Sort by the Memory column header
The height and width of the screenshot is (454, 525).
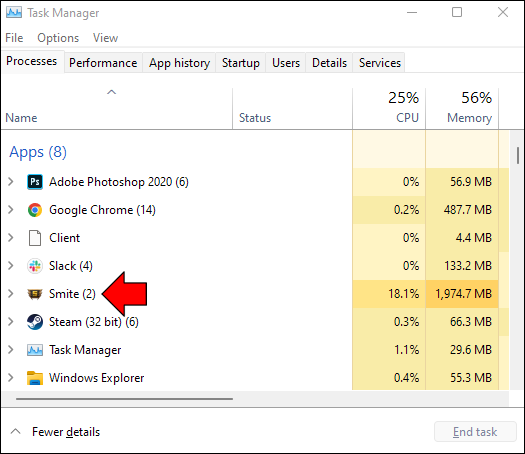point(462,109)
